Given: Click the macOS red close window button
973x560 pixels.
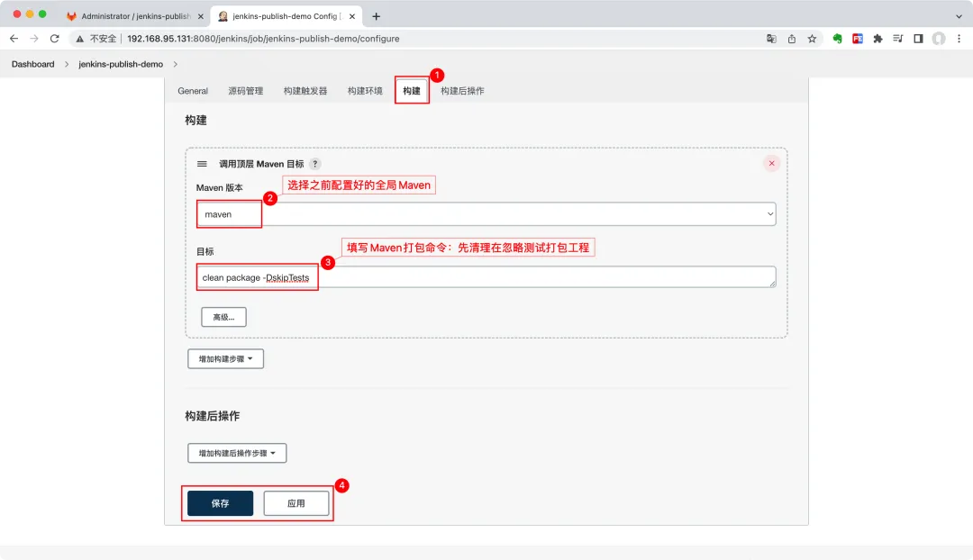Looking at the screenshot, I should [x=17, y=14].
